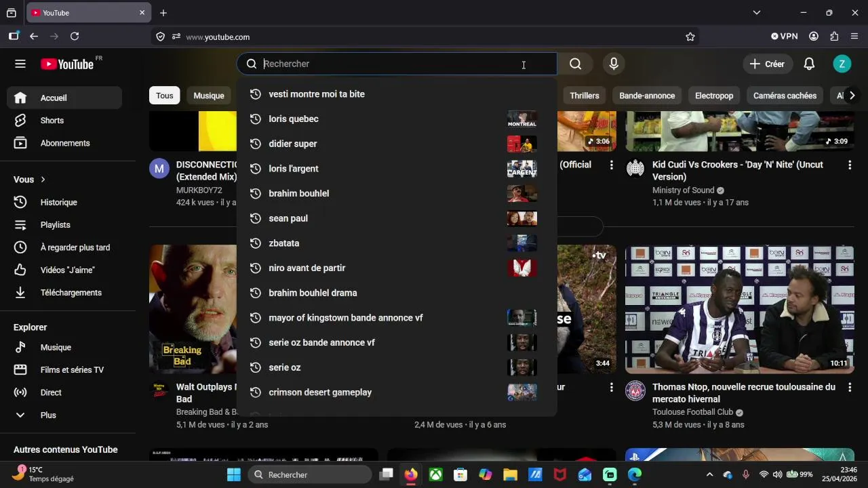Open the browser application menu
Viewport: 868px width, 488px height.
(854, 37)
